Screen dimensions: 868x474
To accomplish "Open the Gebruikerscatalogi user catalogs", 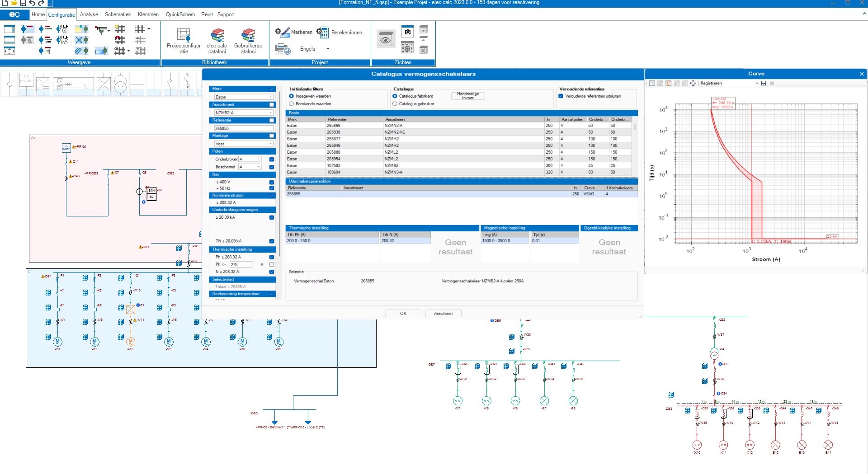I will point(248,41).
